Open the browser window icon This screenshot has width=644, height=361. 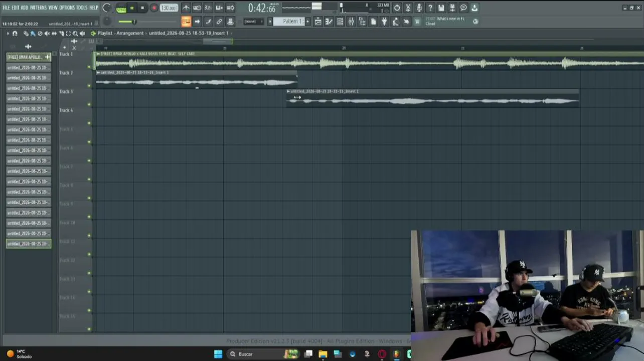(362, 22)
